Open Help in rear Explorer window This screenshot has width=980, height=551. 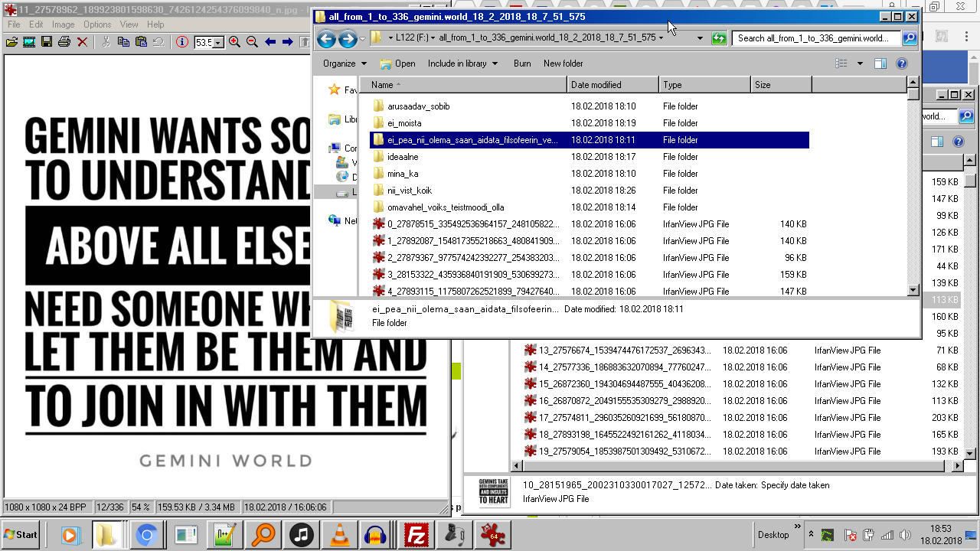click(x=958, y=142)
